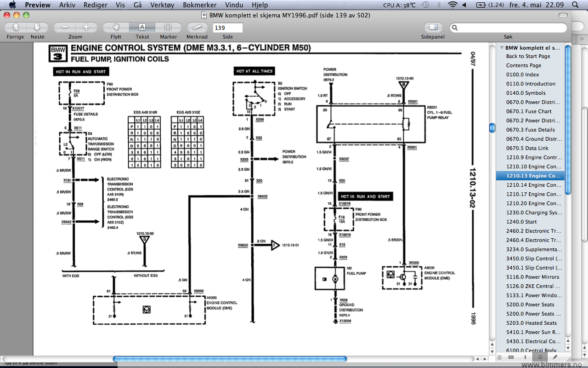Open the Vis menu

pyautogui.click(x=120, y=5)
